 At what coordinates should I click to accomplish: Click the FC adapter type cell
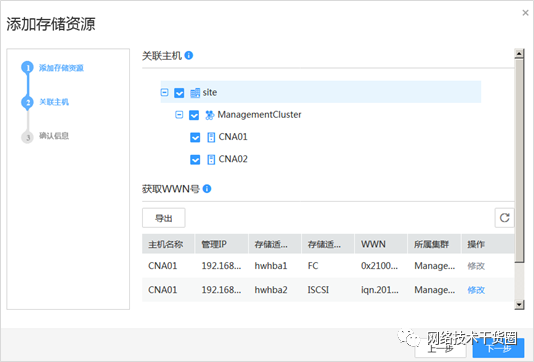[x=313, y=266]
